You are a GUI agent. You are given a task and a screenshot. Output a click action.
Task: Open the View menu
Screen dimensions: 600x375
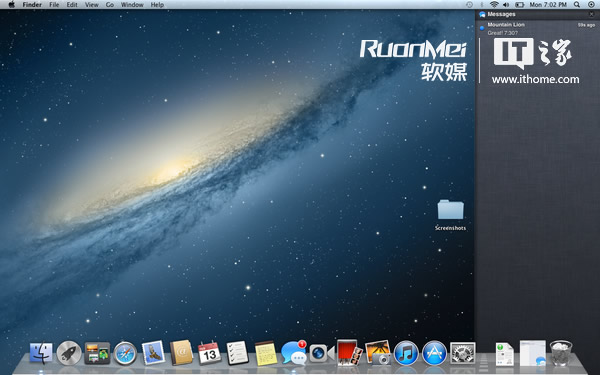coord(91,5)
